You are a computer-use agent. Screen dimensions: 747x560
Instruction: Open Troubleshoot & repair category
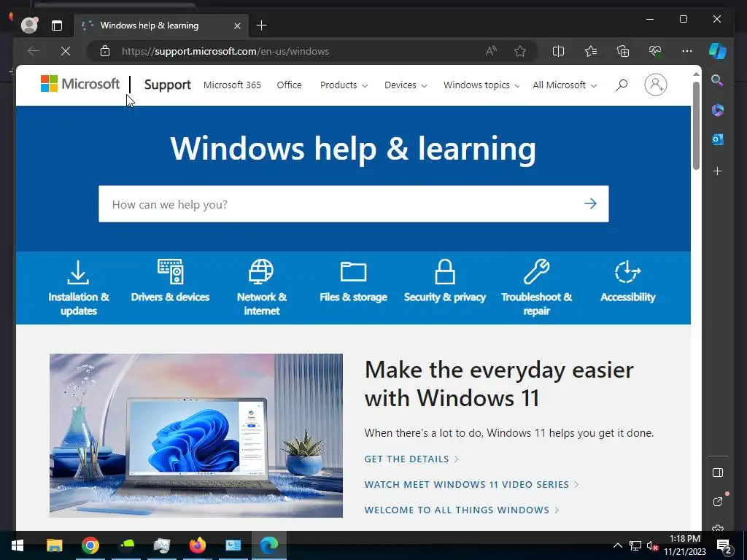pyautogui.click(x=536, y=287)
